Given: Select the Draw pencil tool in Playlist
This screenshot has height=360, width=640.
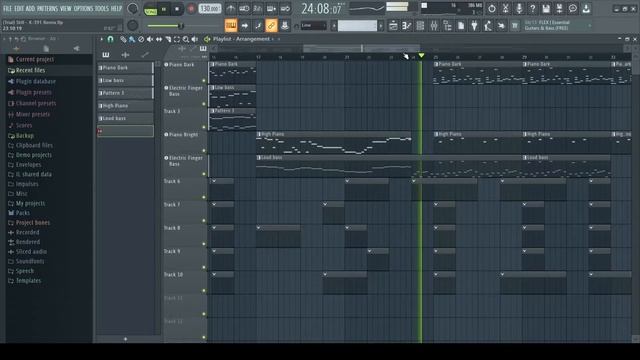Looking at the screenshot, I should click(x=123, y=39).
